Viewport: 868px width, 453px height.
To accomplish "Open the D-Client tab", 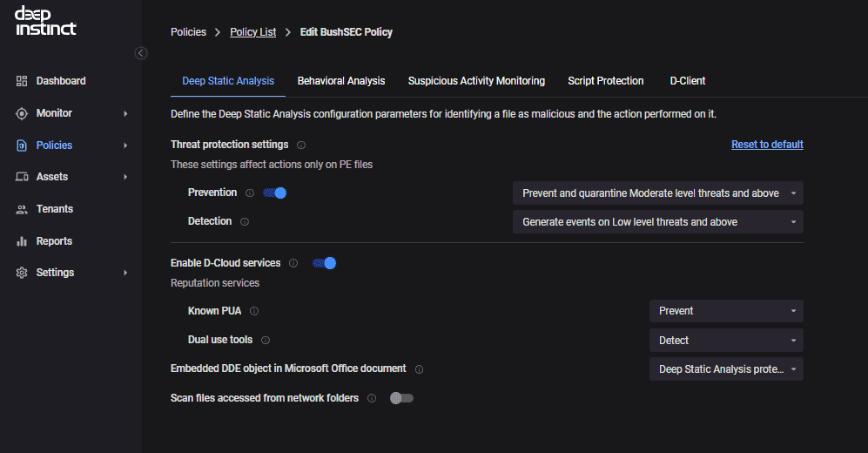I will point(688,81).
